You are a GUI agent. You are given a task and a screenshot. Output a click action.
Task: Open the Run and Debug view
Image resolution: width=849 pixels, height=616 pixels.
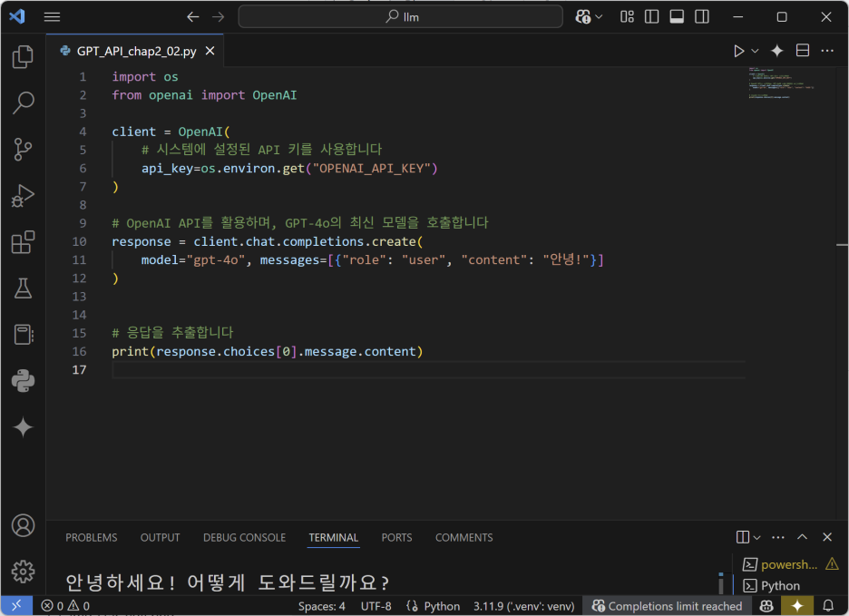pos(23,196)
